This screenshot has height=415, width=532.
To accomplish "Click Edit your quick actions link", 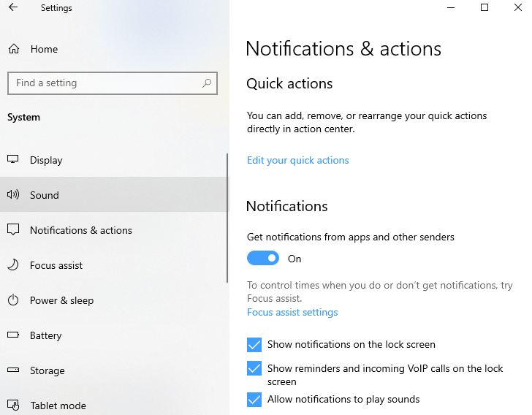I will pyautogui.click(x=298, y=160).
